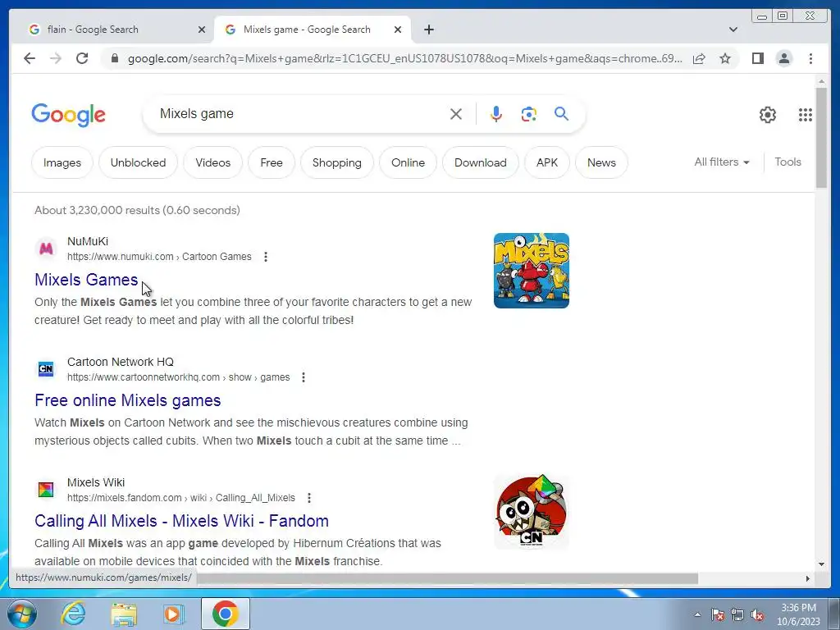Open a new browser tab
840x630 pixels.
(x=428, y=30)
